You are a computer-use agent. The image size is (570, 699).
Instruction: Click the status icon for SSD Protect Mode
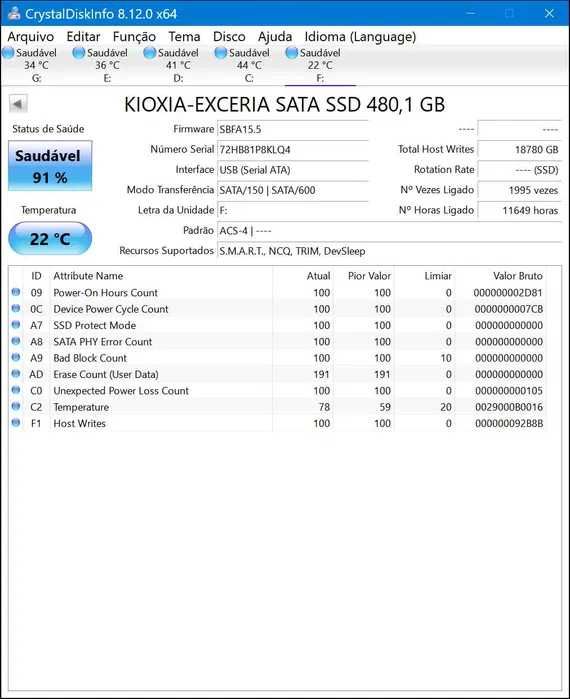(16, 325)
